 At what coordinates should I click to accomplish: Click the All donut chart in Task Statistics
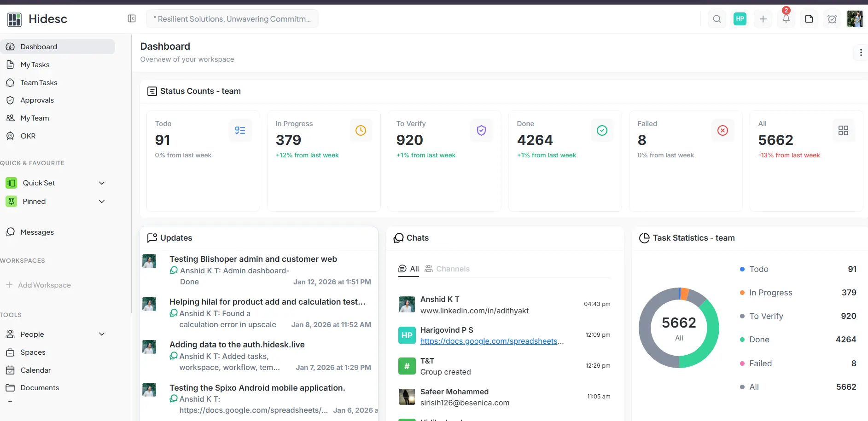click(x=678, y=328)
